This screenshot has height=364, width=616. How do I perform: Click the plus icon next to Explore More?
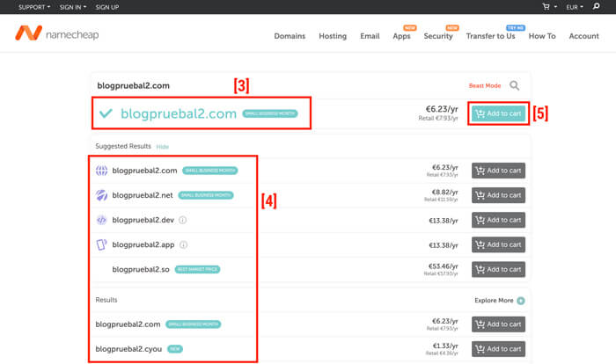pos(521,301)
